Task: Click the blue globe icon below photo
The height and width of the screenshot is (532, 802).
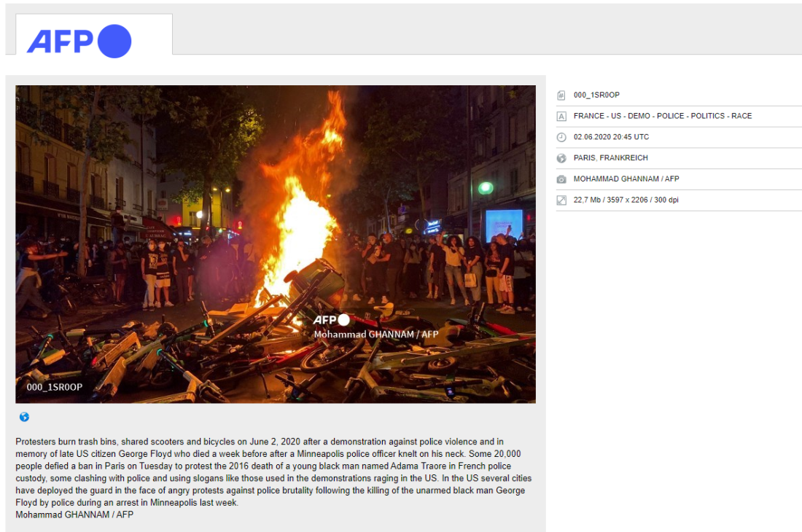Action: 24,417
